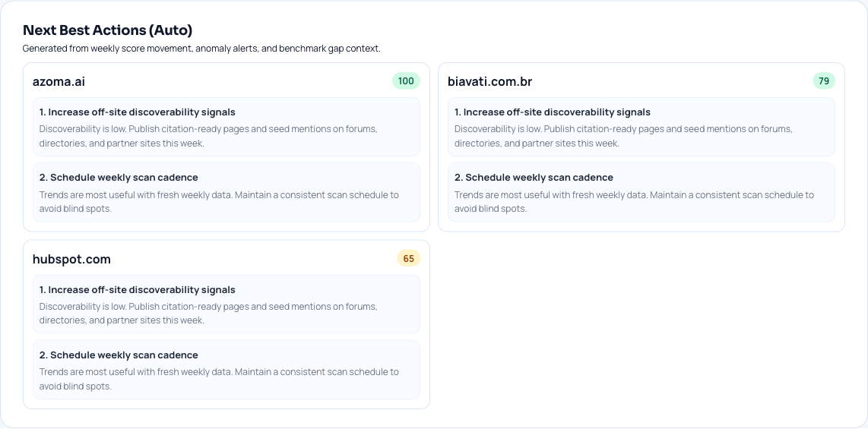Click the 'Next Best Actions (Auto)' heading
Image resolution: width=868 pixels, height=429 pixels.
(107, 30)
